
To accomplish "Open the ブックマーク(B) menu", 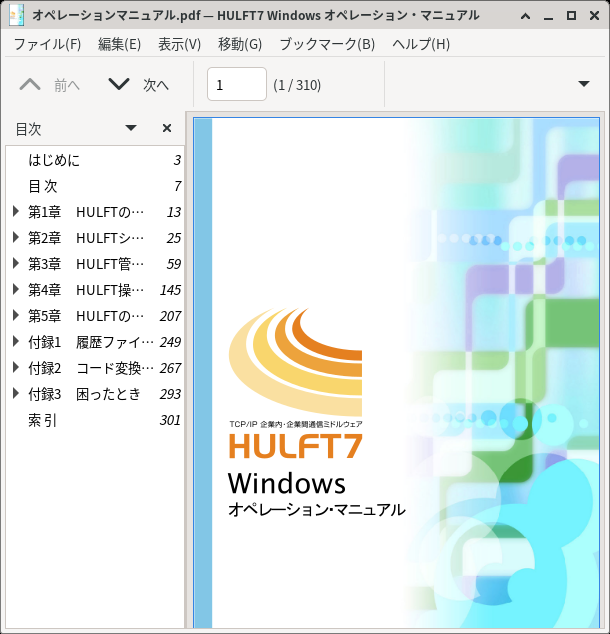I will 327,44.
